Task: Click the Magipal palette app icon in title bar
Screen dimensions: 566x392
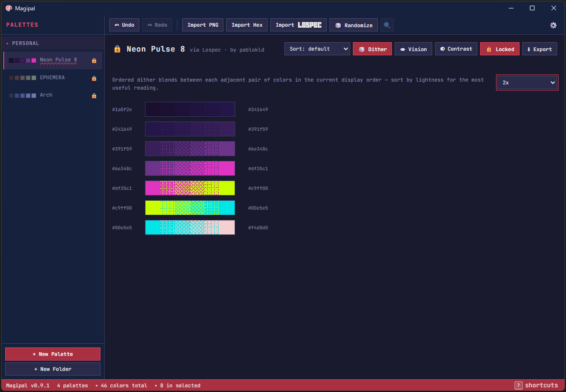Action: tap(9, 8)
